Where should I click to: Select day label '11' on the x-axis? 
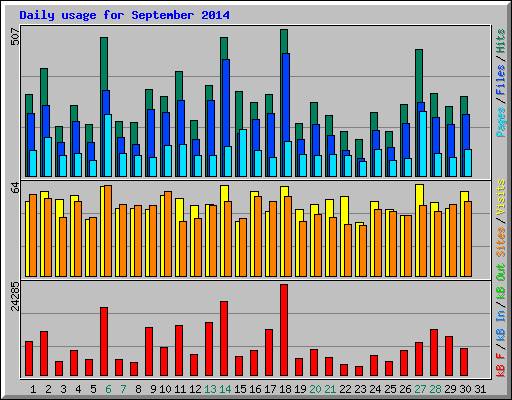tap(180, 389)
